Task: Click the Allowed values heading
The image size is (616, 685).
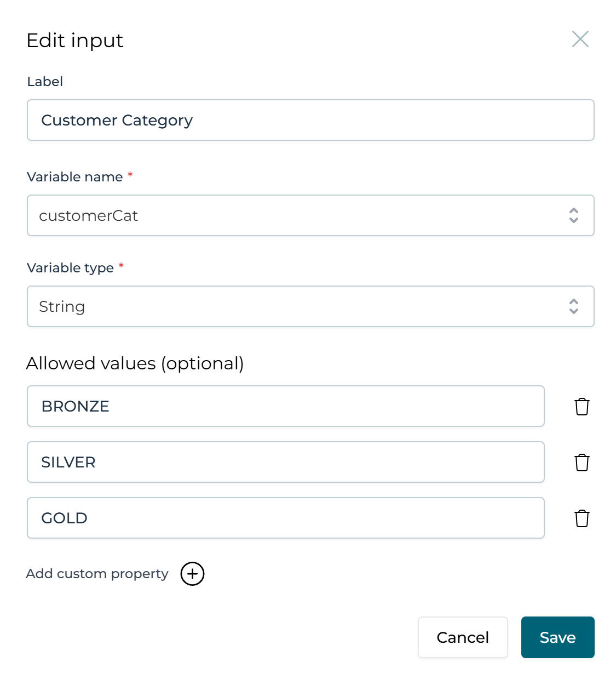Action: click(x=135, y=363)
